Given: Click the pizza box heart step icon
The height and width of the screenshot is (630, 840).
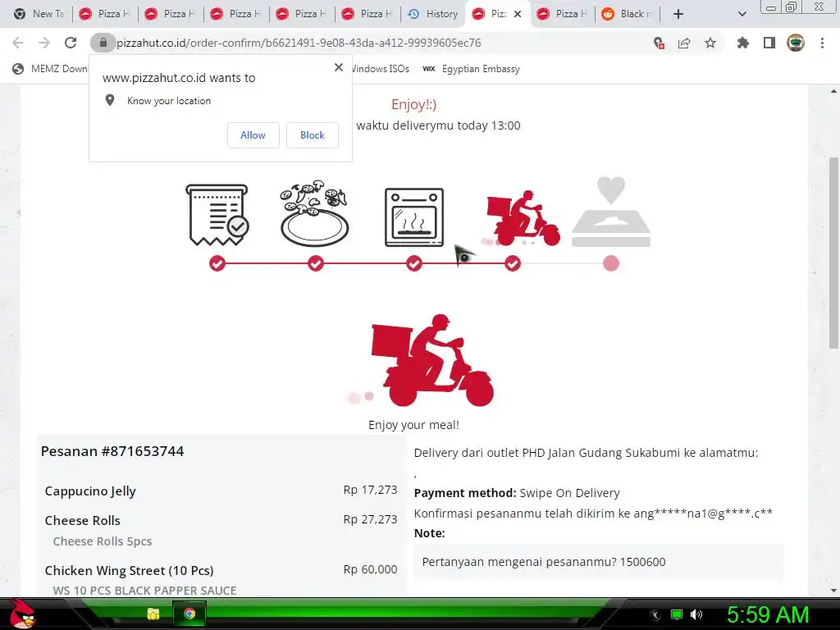Looking at the screenshot, I should [611, 212].
